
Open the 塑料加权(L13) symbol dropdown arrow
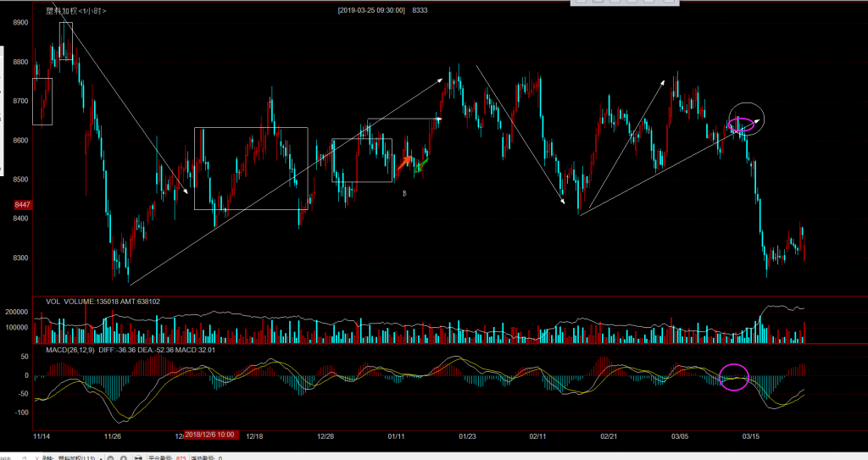click(102, 457)
